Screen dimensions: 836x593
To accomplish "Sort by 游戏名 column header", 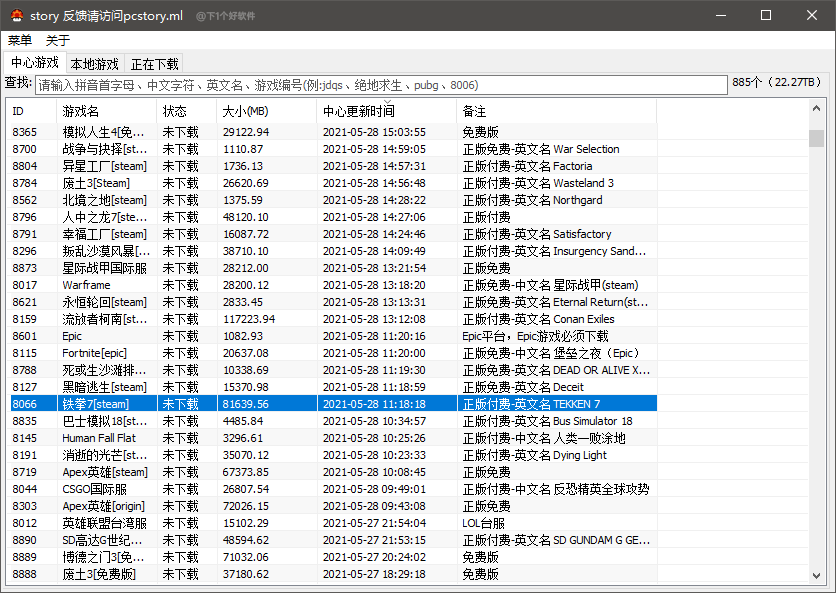I will coord(105,111).
